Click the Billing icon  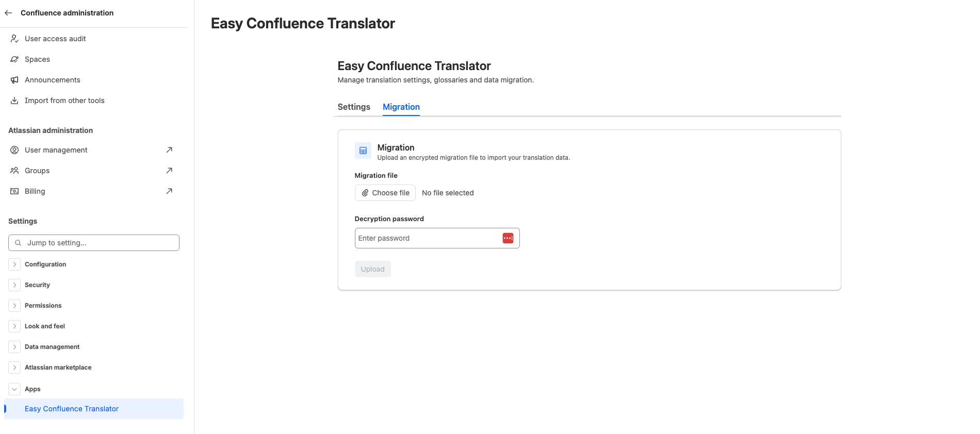click(14, 191)
